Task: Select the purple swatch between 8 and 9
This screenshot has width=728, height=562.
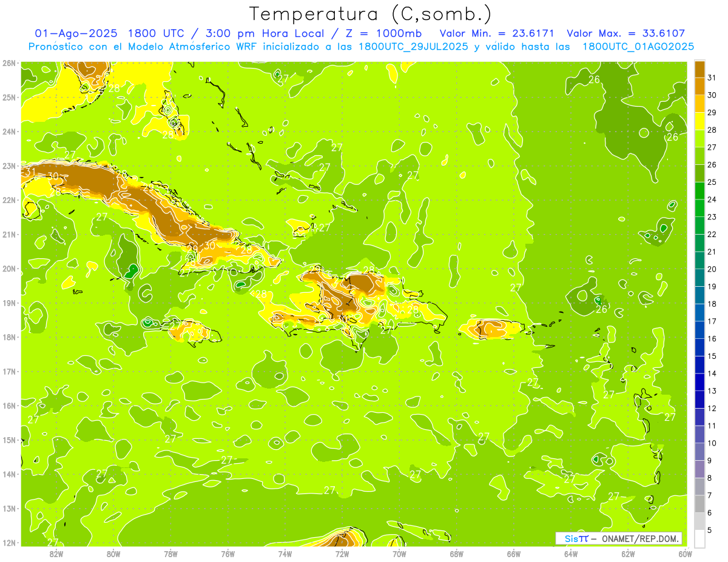Action: point(699,469)
